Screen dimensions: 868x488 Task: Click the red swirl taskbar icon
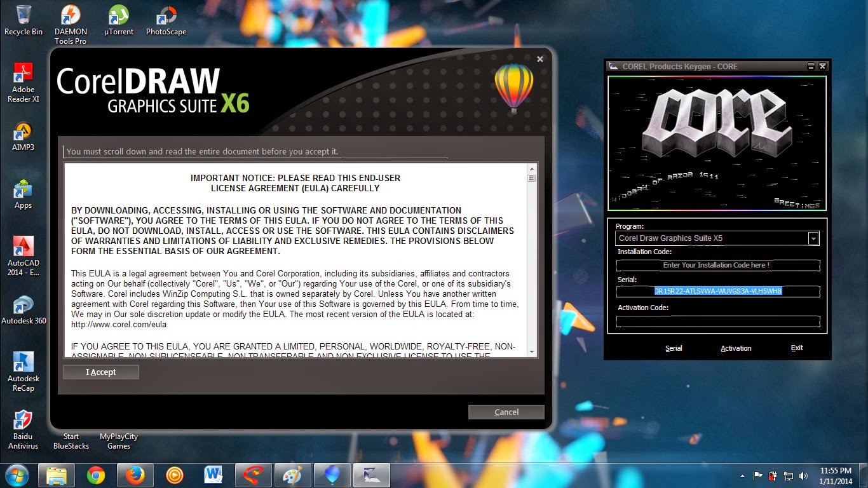(254, 475)
